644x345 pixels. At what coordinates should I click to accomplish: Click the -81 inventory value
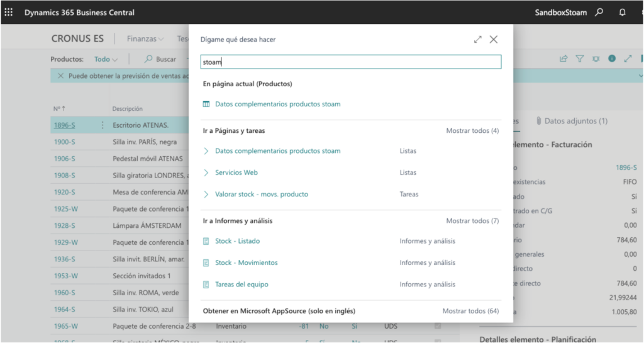click(x=304, y=327)
